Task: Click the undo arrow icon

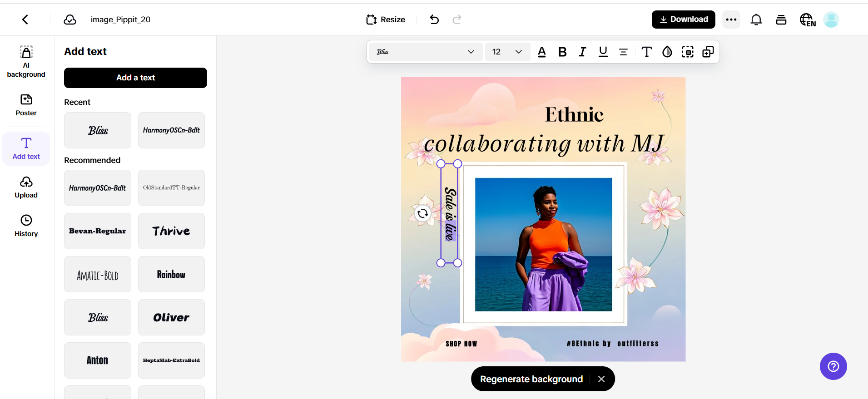Action: 434,20
